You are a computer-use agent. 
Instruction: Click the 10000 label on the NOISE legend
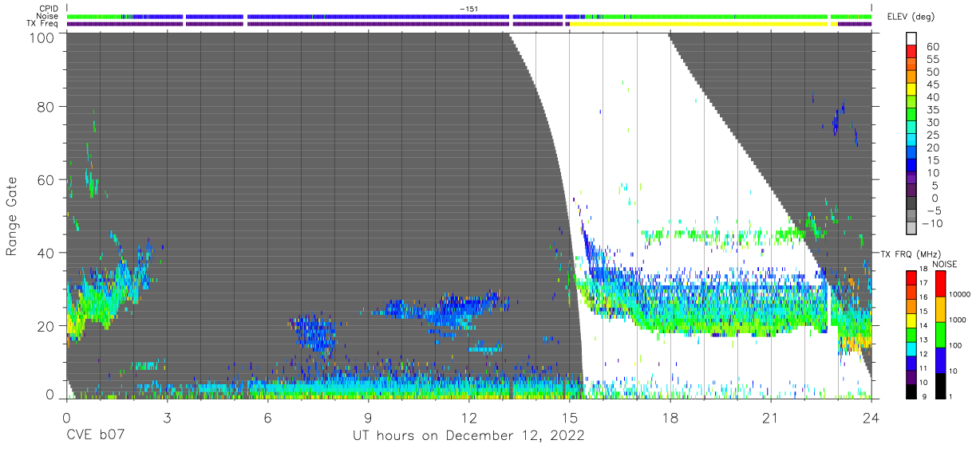(960, 294)
